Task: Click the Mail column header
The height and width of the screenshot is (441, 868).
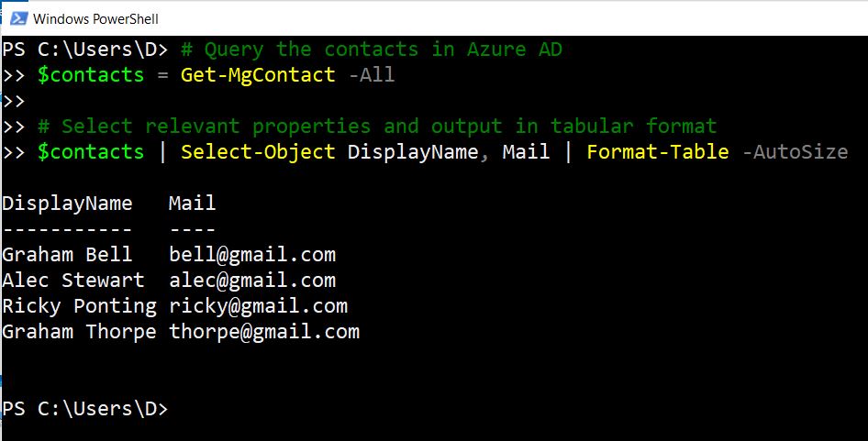Action: click(192, 203)
